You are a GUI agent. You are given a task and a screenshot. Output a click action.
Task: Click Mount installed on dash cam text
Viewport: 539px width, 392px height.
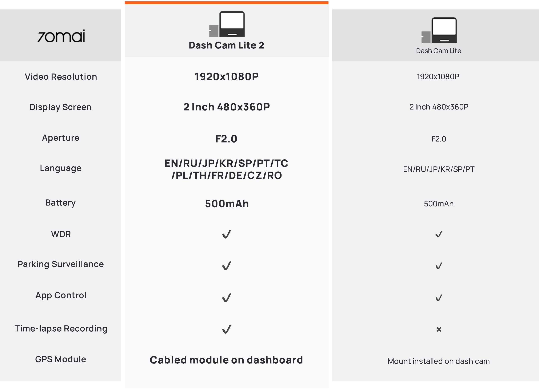click(x=439, y=361)
